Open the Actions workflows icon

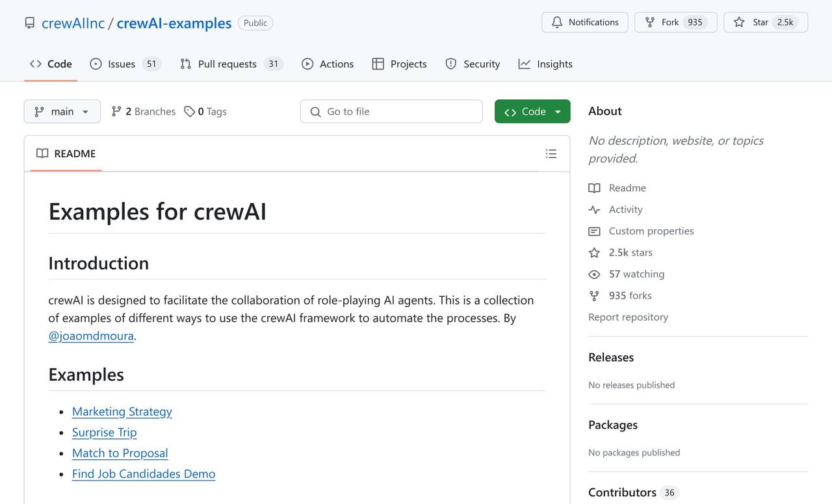click(307, 64)
